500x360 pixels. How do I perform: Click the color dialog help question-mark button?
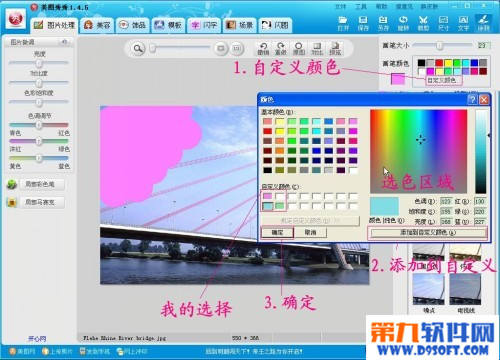click(x=472, y=100)
